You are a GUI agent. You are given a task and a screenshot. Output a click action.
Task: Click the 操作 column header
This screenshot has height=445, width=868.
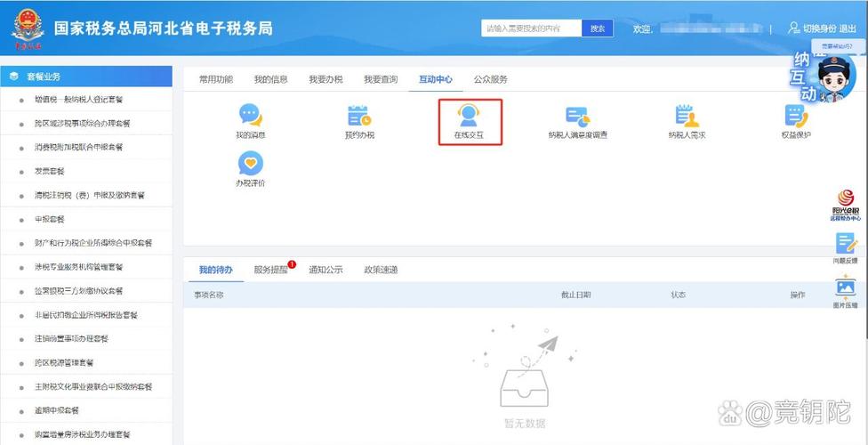tap(798, 295)
